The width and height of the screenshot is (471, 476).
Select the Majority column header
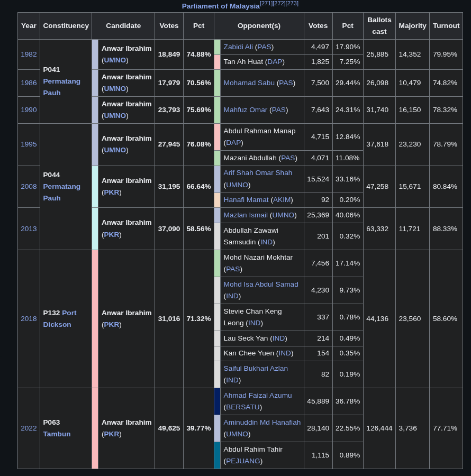(412, 26)
